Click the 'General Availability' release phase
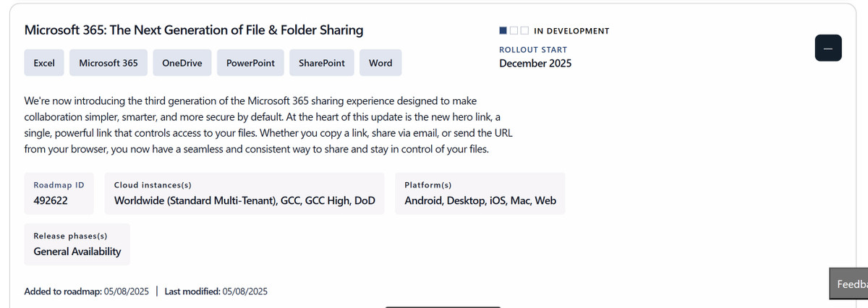Image resolution: width=868 pixels, height=308 pixels. [77, 252]
